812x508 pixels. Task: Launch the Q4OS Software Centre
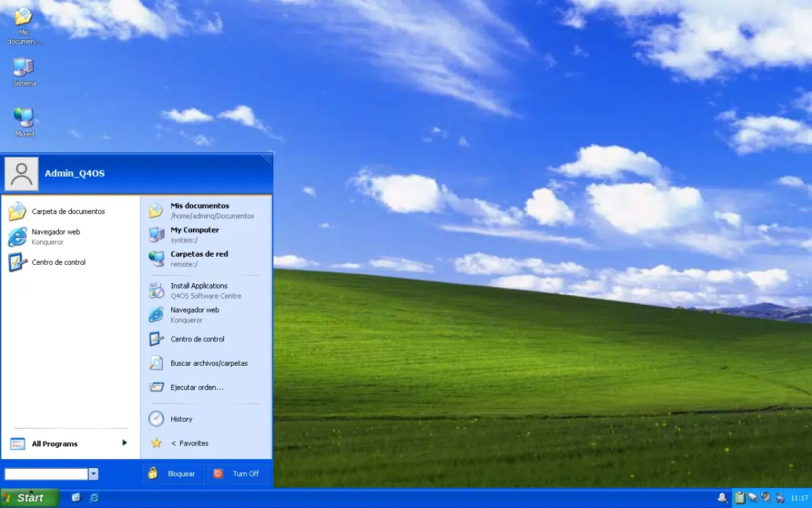click(x=198, y=290)
